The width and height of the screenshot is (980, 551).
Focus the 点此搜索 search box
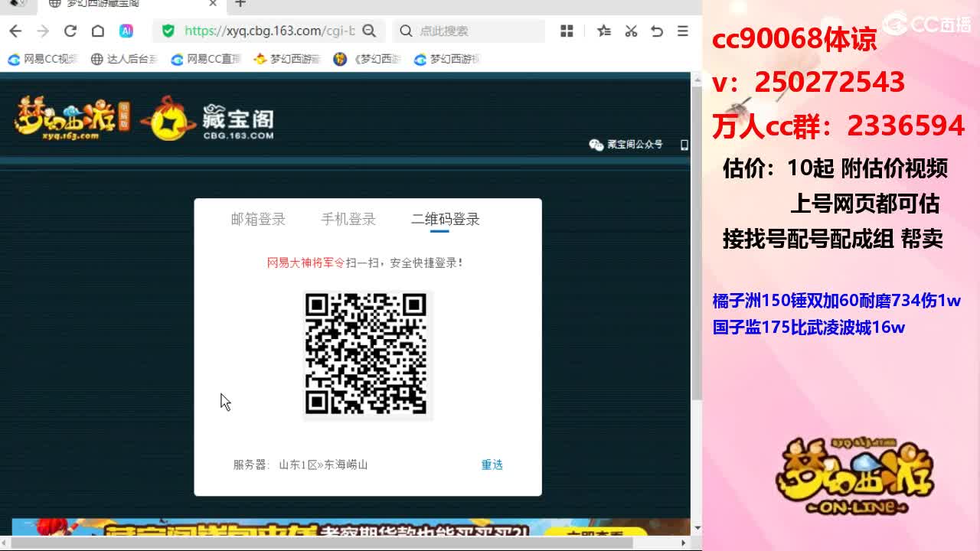[x=469, y=31]
